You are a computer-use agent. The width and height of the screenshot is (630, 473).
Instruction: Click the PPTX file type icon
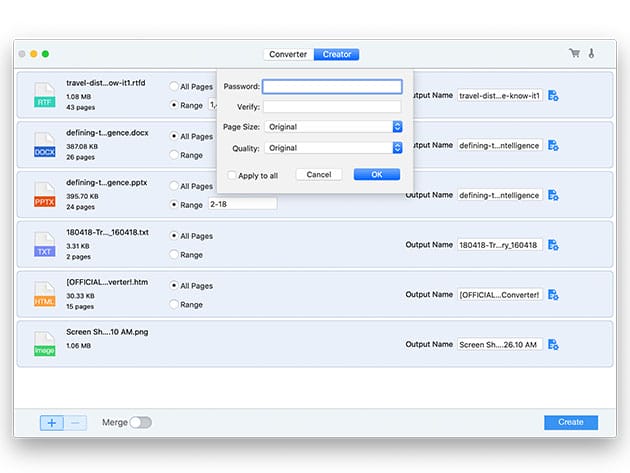44,194
